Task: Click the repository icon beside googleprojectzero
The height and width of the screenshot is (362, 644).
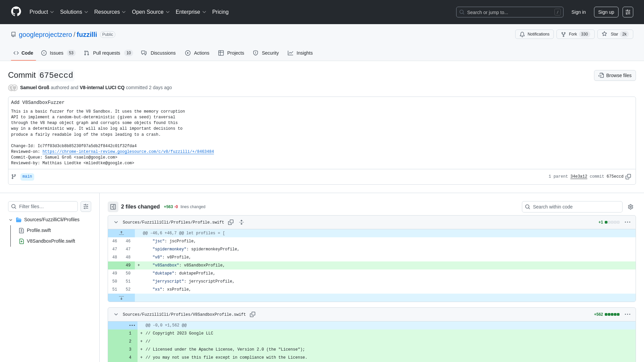Action: click(13, 35)
